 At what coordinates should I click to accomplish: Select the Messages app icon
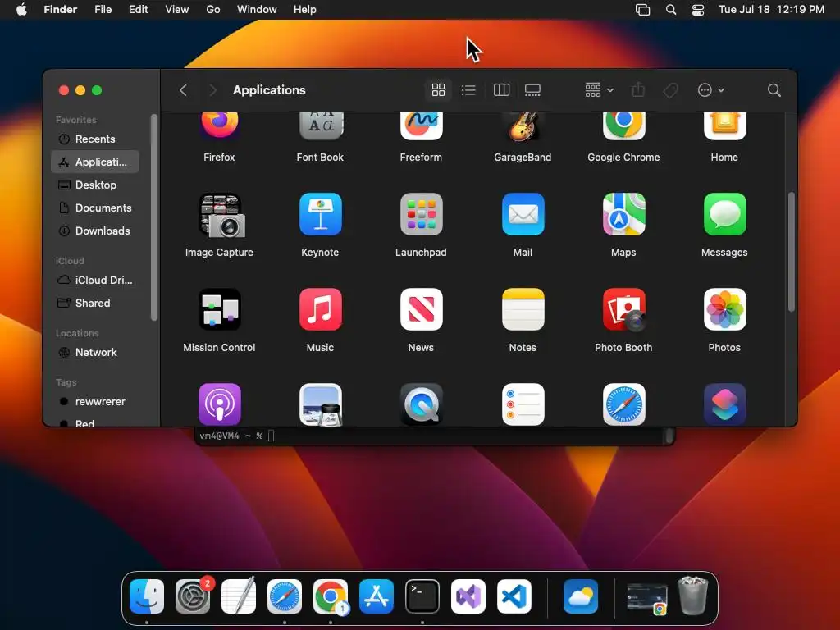tap(724, 214)
